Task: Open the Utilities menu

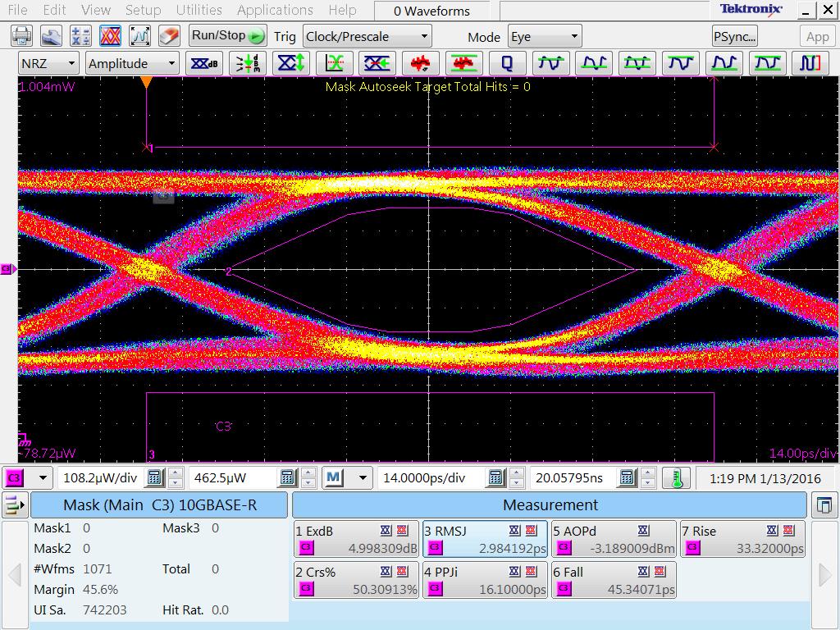Action: (x=199, y=11)
